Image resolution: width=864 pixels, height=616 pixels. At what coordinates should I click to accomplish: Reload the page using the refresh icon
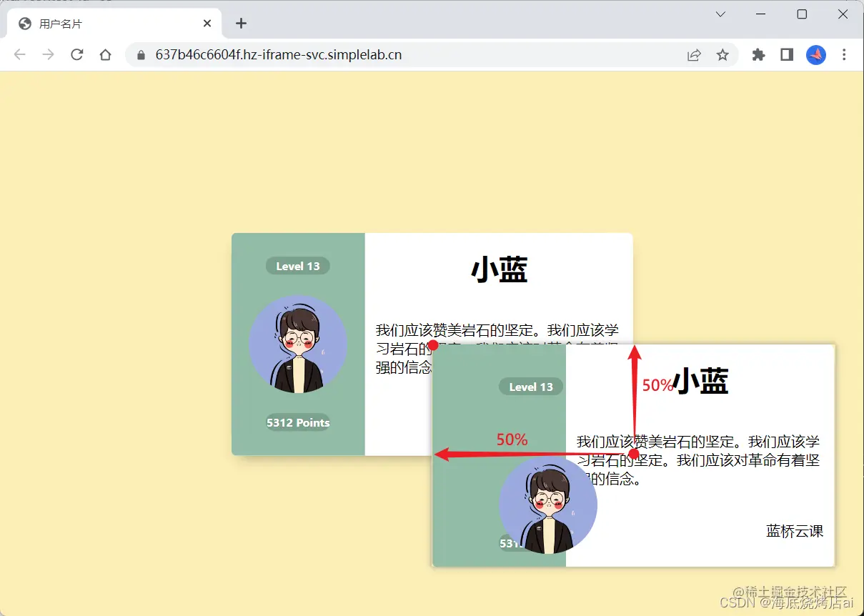[x=77, y=54]
